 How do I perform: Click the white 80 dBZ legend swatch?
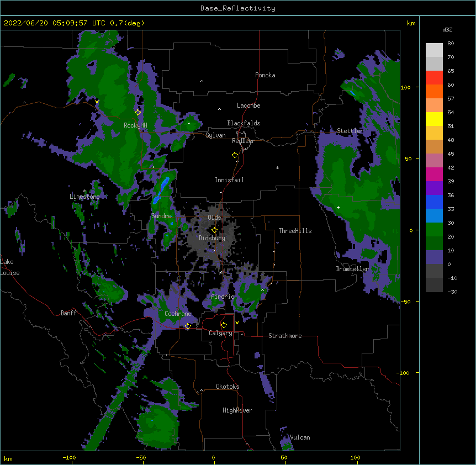(x=434, y=50)
